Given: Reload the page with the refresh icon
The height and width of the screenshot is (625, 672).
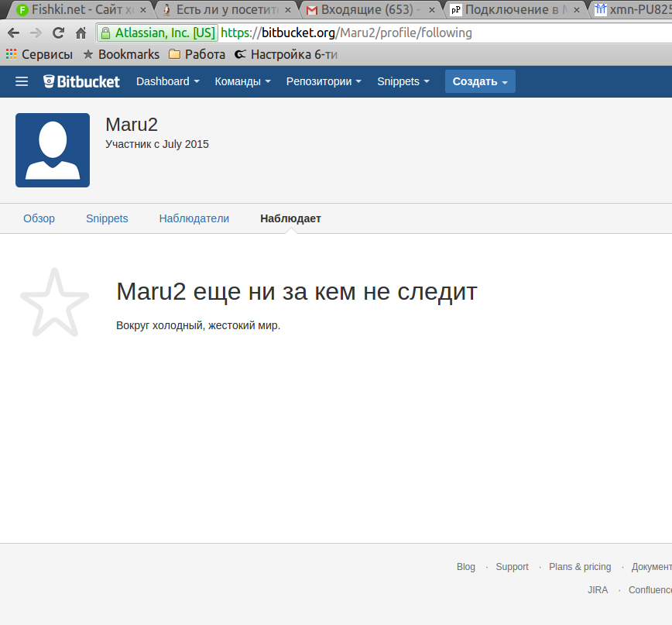Looking at the screenshot, I should click(x=58, y=33).
